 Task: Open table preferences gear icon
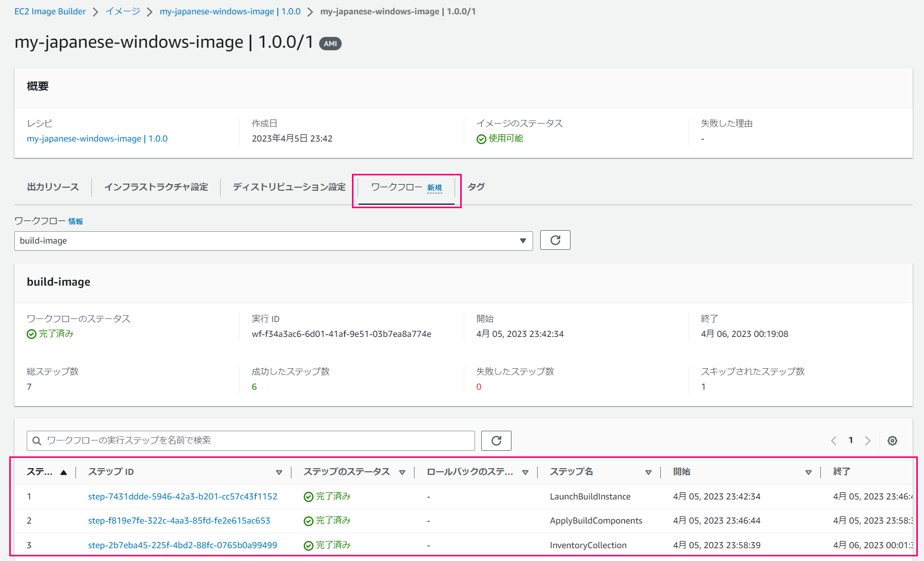pos(892,440)
